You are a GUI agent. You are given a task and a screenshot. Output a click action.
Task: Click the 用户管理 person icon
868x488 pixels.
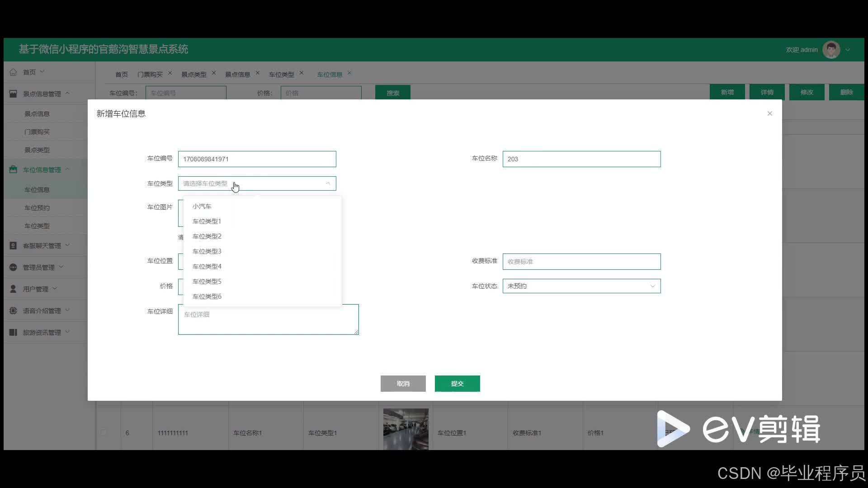coord(13,289)
